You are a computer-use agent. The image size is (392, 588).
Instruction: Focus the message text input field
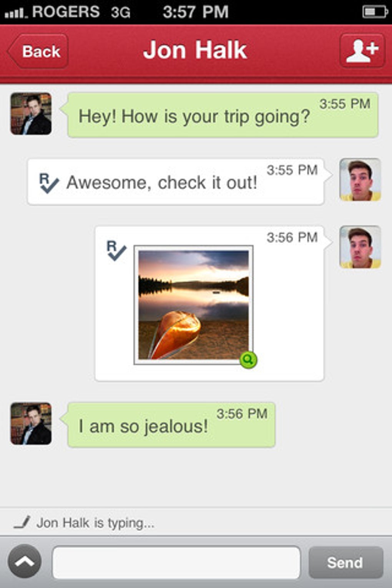pos(176,562)
